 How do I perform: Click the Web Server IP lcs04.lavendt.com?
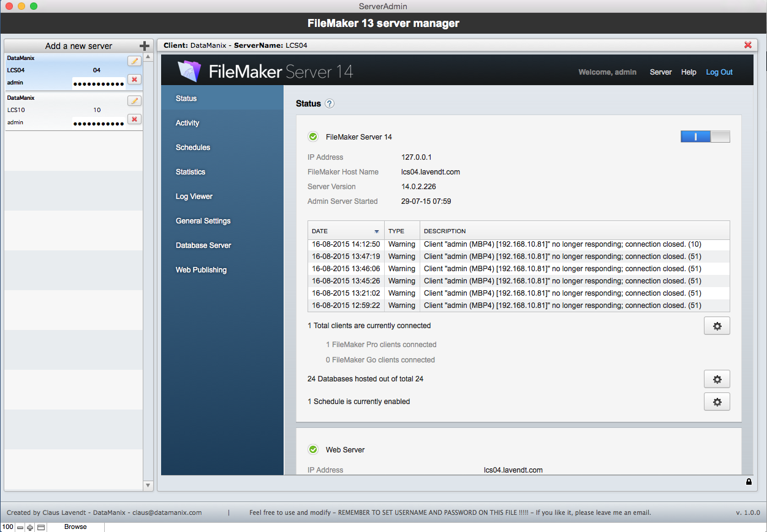[513, 470]
